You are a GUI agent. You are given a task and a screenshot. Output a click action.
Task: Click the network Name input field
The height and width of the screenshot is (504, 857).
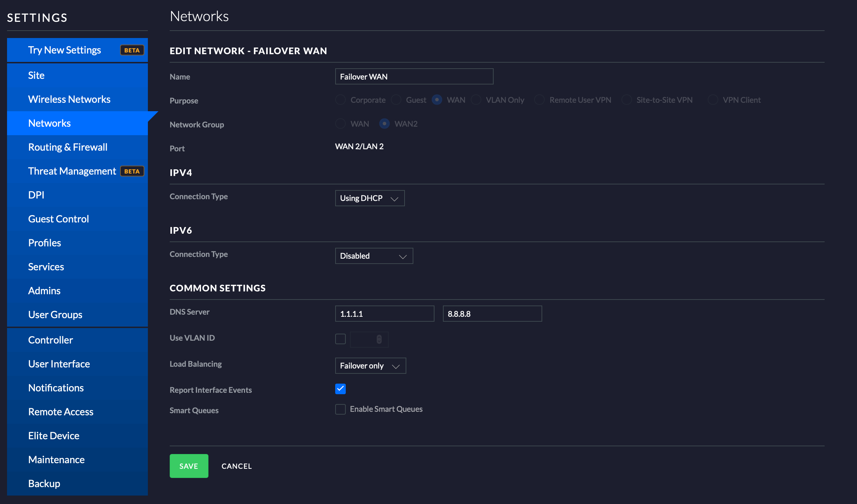click(x=414, y=77)
